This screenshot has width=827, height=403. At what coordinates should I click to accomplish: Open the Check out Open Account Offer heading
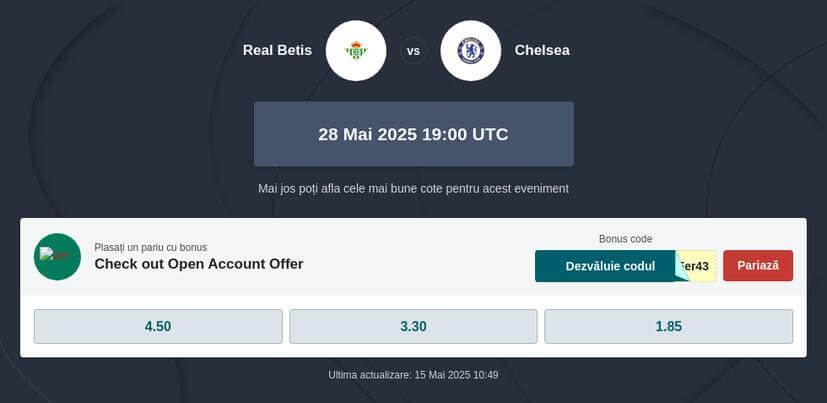point(199,264)
